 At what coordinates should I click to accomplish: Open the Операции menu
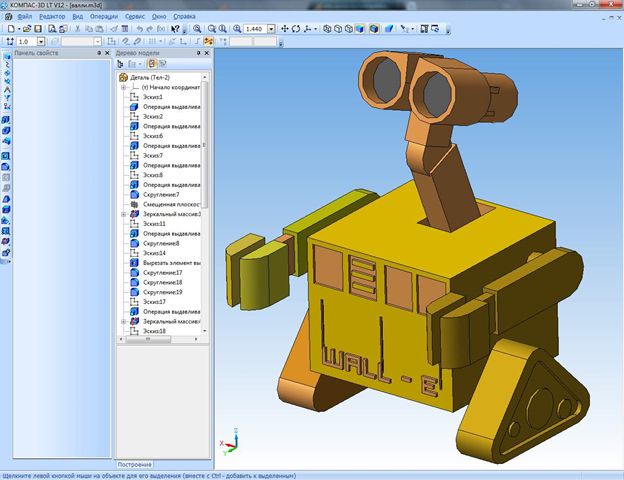tap(104, 17)
